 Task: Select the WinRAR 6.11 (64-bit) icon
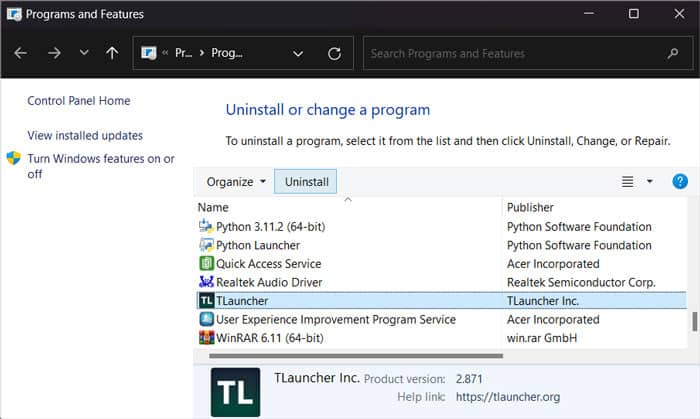206,337
